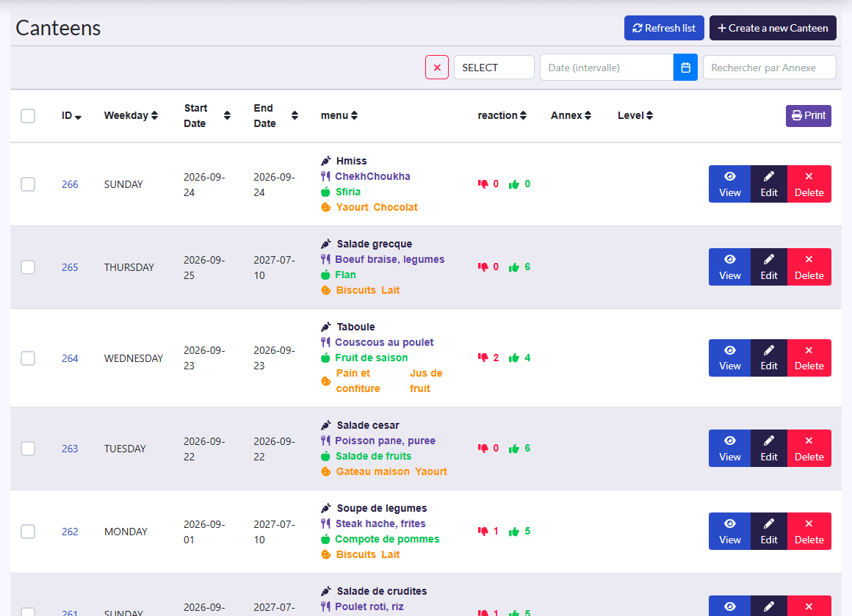Tick the select-all checkbox in the table header
This screenshot has width=852, height=616.
click(x=28, y=116)
